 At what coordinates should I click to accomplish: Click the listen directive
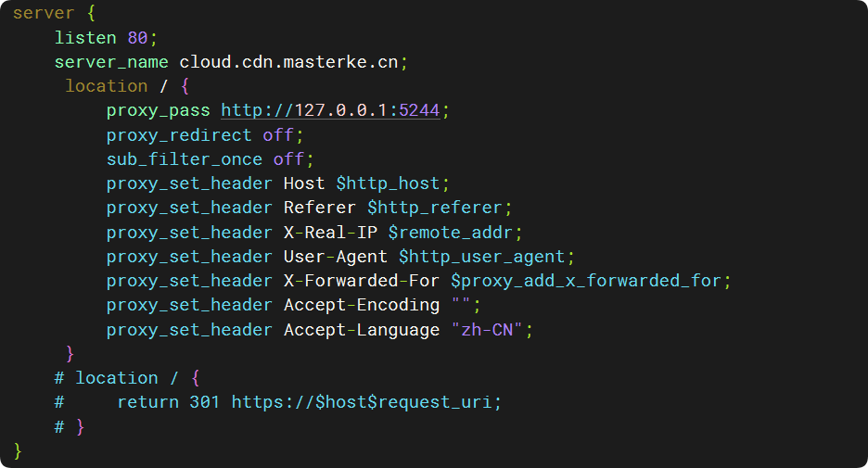pyautogui.click(x=85, y=38)
